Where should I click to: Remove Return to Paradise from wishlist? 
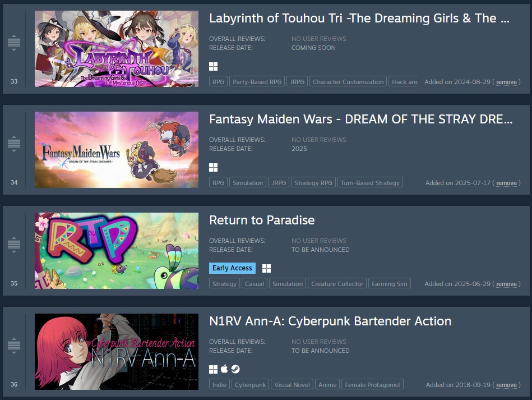click(506, 284)
